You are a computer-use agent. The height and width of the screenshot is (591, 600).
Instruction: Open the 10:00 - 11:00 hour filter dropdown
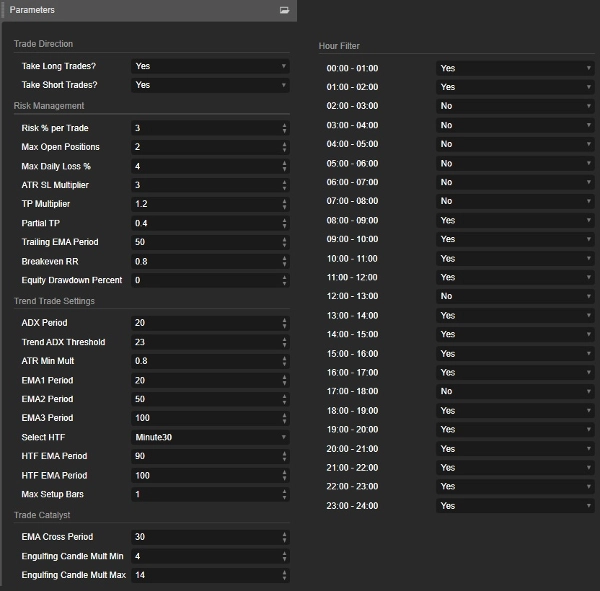(x=515, y=258)
